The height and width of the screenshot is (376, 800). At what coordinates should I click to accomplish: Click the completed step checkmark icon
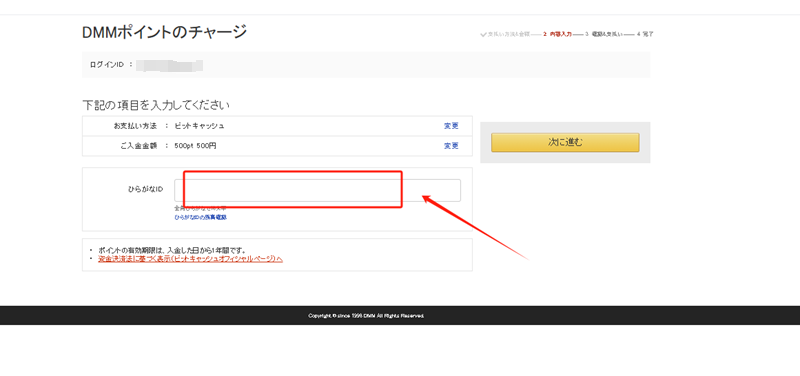click(483, 35)
